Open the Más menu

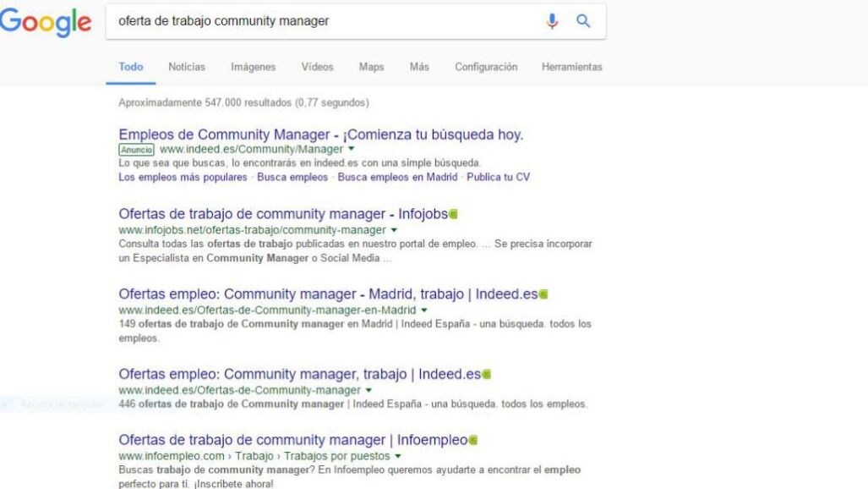pyautogui.click(x=418, y=68)
